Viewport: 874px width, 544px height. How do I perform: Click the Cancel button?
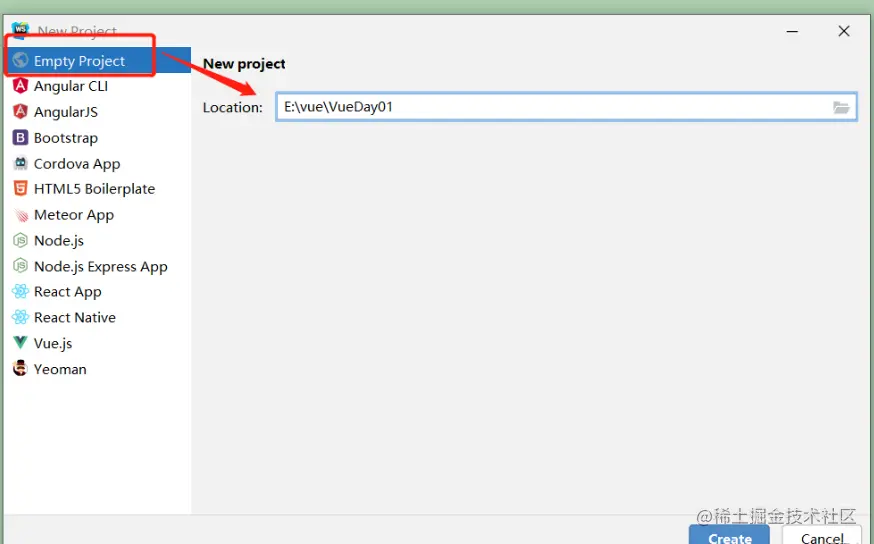tap(822, 535)
